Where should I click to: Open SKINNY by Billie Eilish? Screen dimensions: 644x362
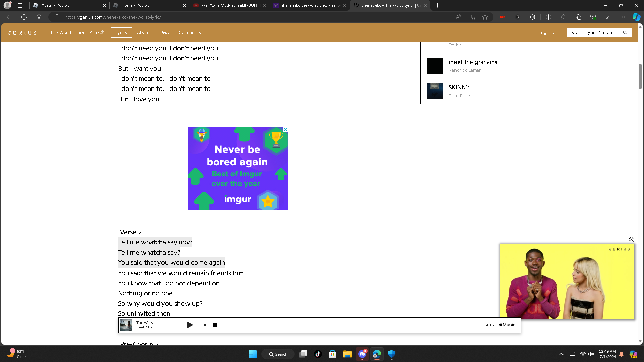[470, 91]
